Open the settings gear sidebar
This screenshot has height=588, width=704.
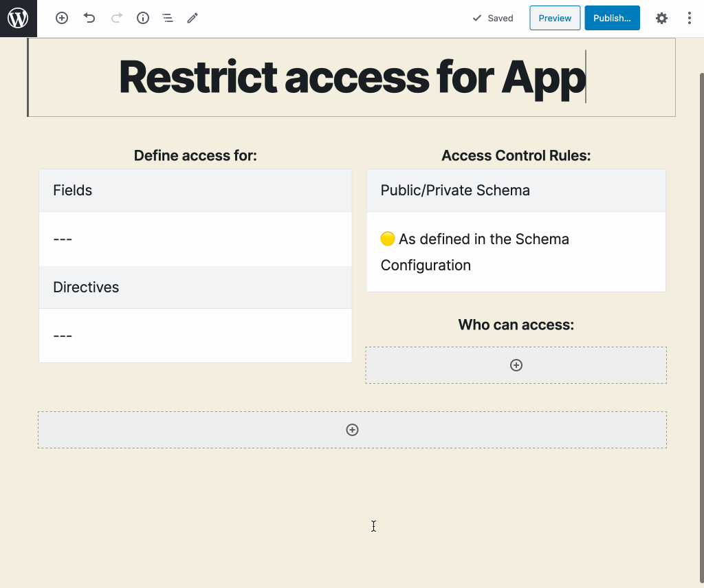click(x=661, y=18)
